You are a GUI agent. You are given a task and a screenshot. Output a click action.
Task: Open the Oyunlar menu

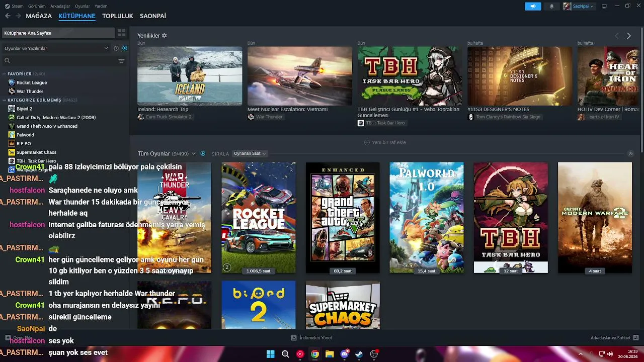click(x=82, y=6)
